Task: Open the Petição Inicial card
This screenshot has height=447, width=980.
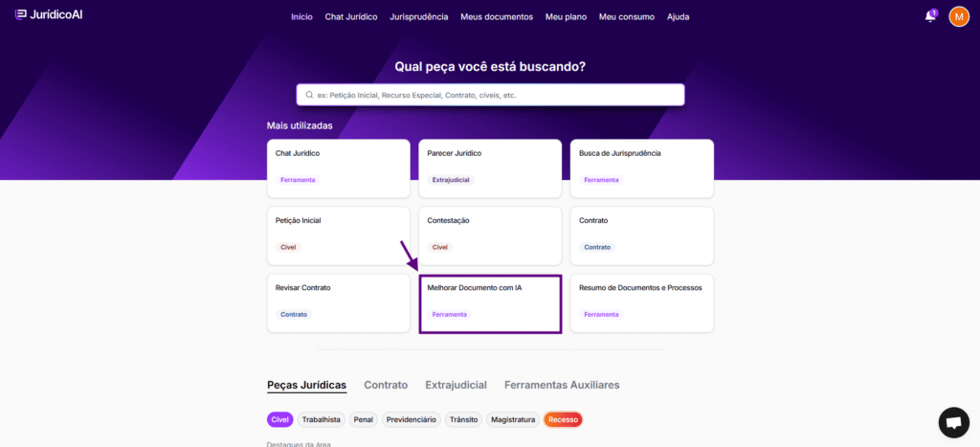Action: pyautogui.click(x=339, y=235)
